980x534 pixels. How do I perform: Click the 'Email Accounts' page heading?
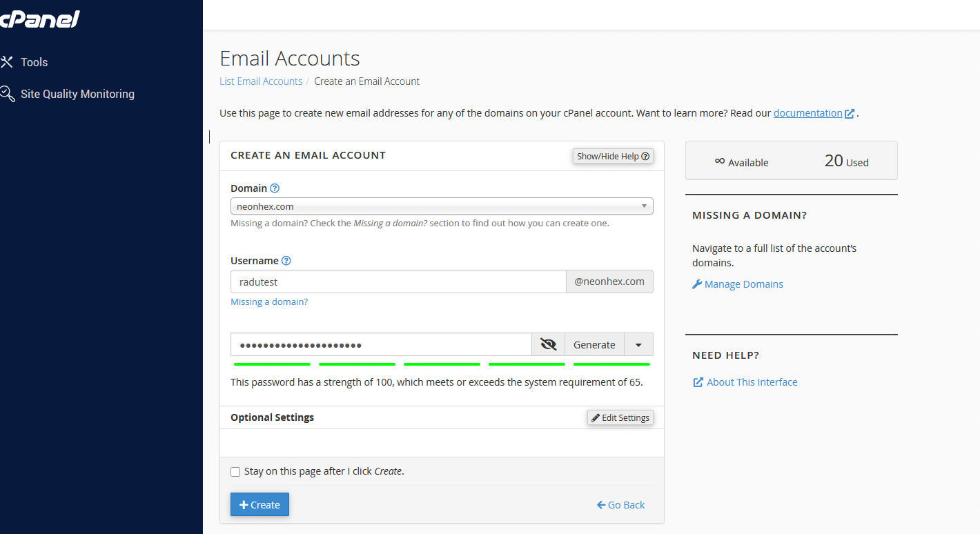[290, 58]
